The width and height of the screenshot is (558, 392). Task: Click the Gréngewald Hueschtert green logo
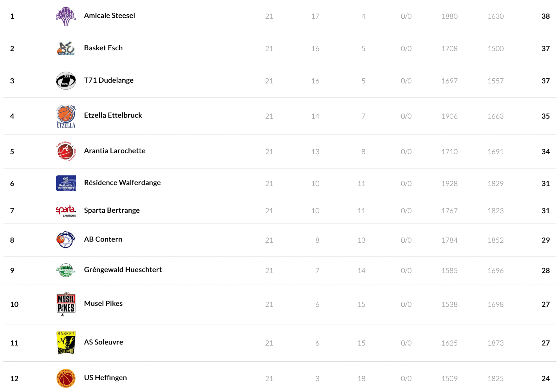66,270
